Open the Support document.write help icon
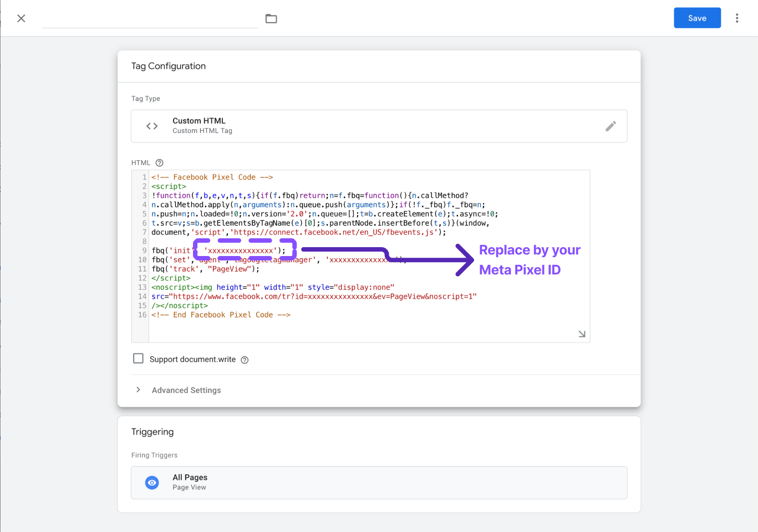This screenshot has width=758, height=532. 245,360
